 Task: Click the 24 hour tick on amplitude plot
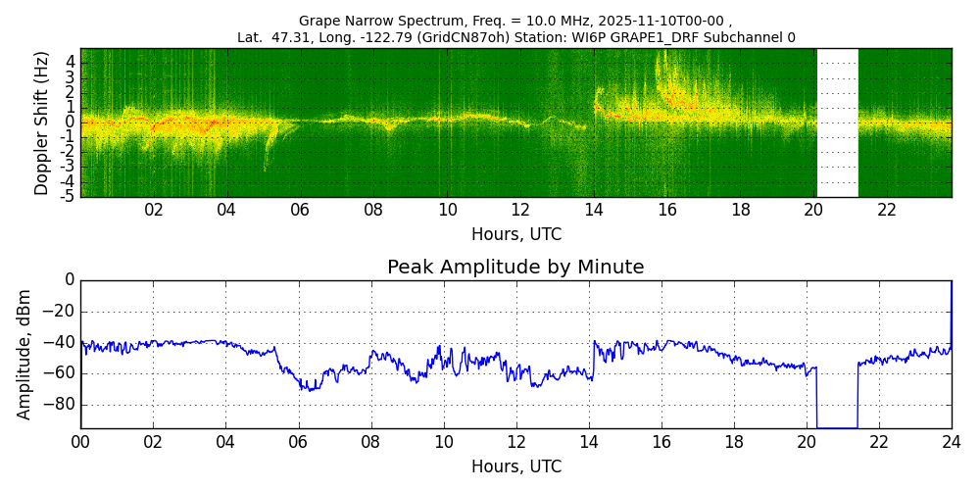(x=951, y=442)
